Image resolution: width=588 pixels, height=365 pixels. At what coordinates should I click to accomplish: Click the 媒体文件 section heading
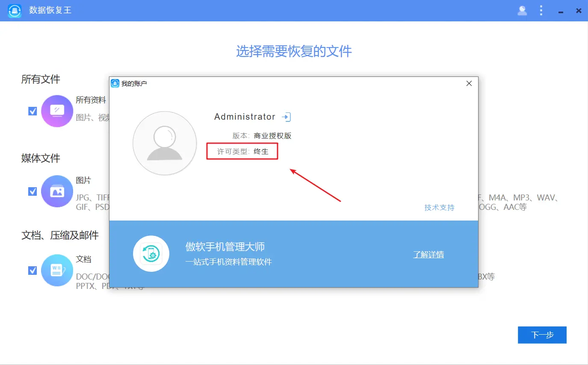(41, 158)
